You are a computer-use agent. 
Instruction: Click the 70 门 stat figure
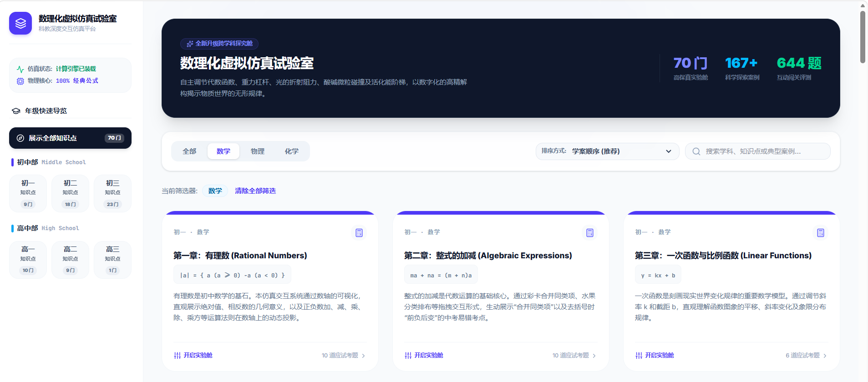click(x=690, y=63)
